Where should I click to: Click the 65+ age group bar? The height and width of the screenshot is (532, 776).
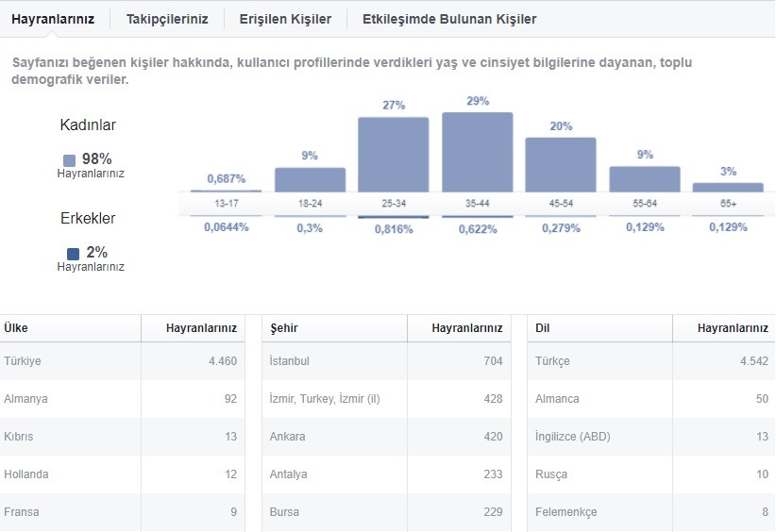728,188
